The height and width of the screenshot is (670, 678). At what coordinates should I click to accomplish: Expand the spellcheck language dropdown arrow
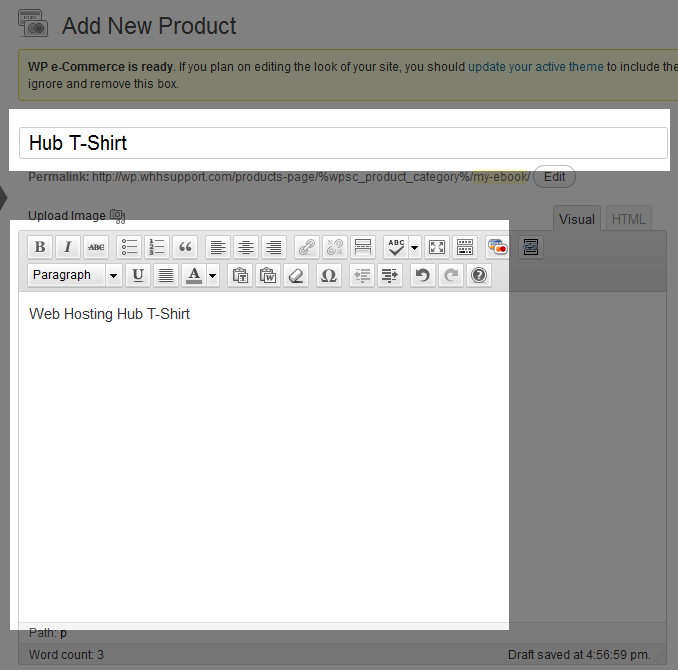pyautogui.click(x=414, y=247)
